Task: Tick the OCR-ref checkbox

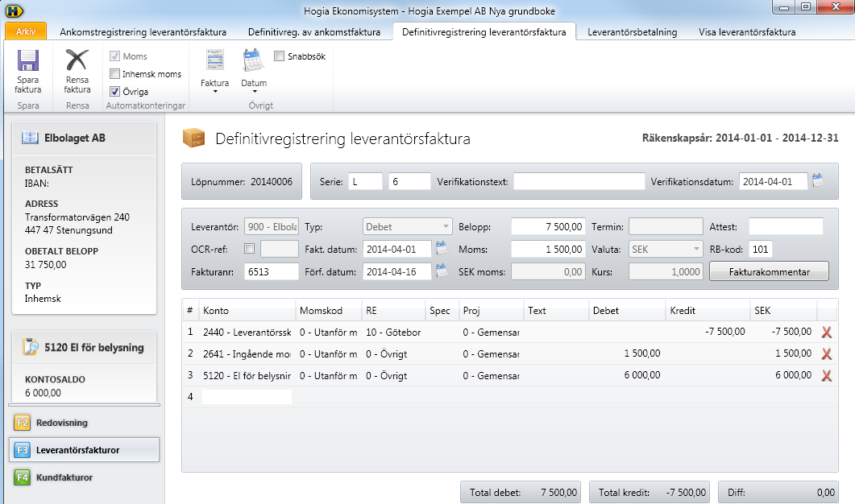Action: 249,249
